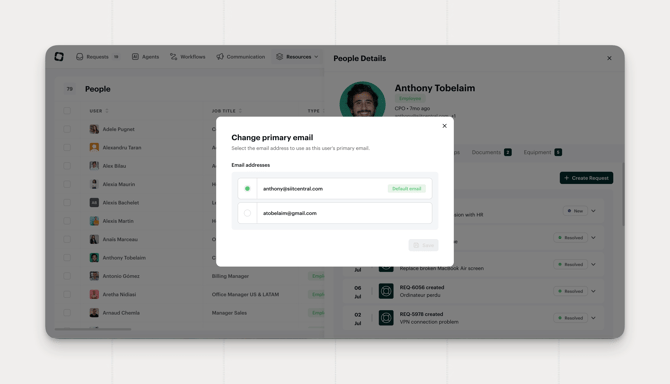This screenshot has height=384, width=670.
Task: Click the REQ-6056 request icon
Action: click(x=386, y=291)
